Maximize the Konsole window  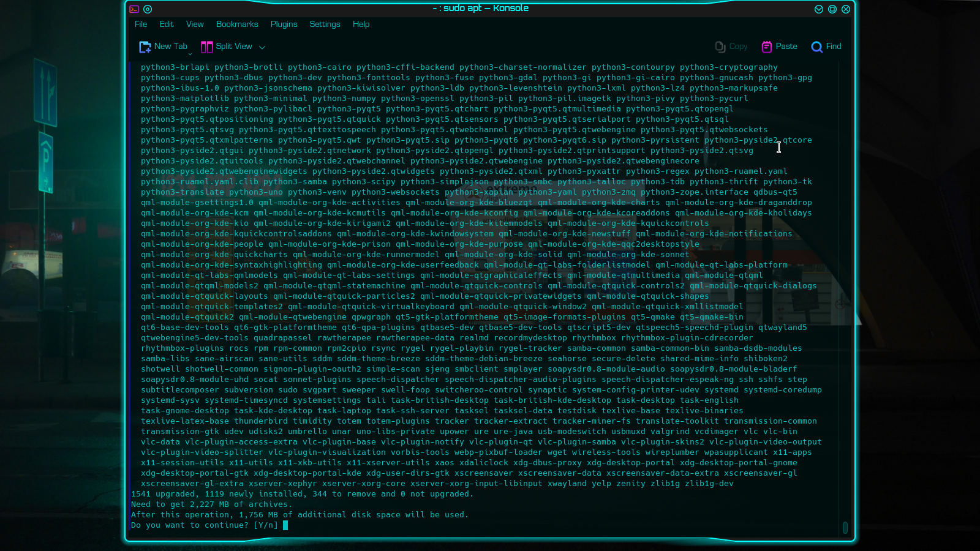pos(832,9)
